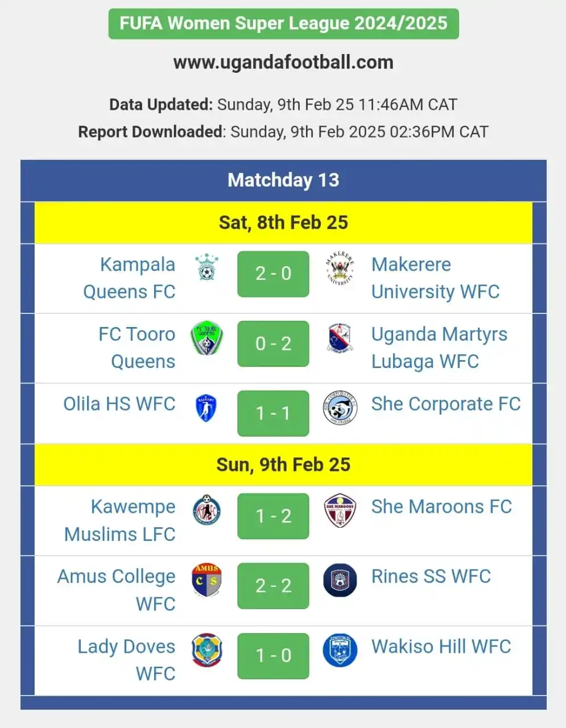Open the 1 - 1 Olila vs She Corporate score
Viewport: 566px width, 728px height.
pos(273,413)
